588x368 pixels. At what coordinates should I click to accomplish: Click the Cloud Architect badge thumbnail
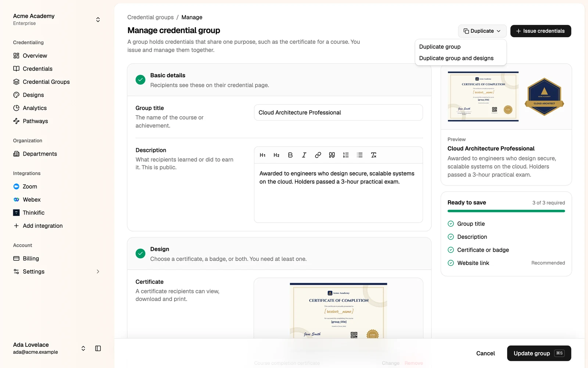tap(544, 96)
